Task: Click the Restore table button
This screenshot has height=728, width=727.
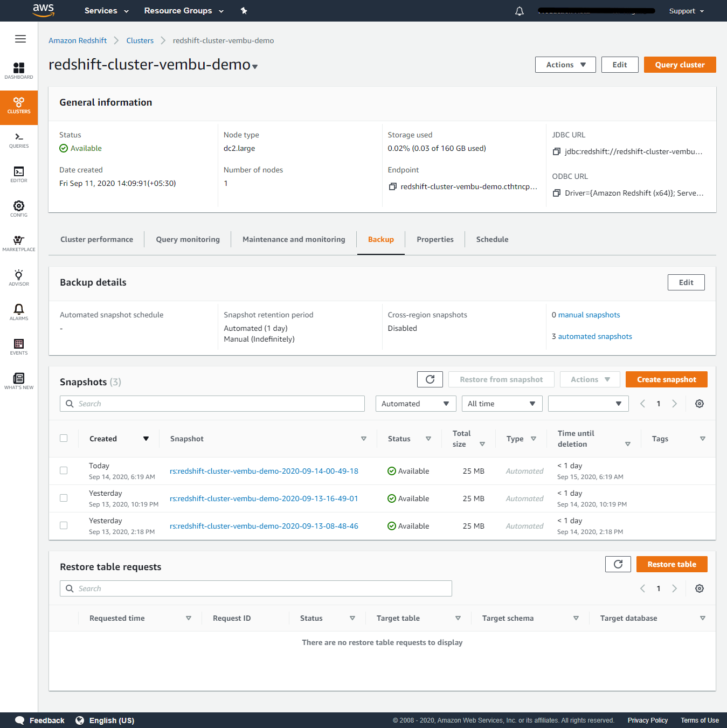Action: (672, 564)
